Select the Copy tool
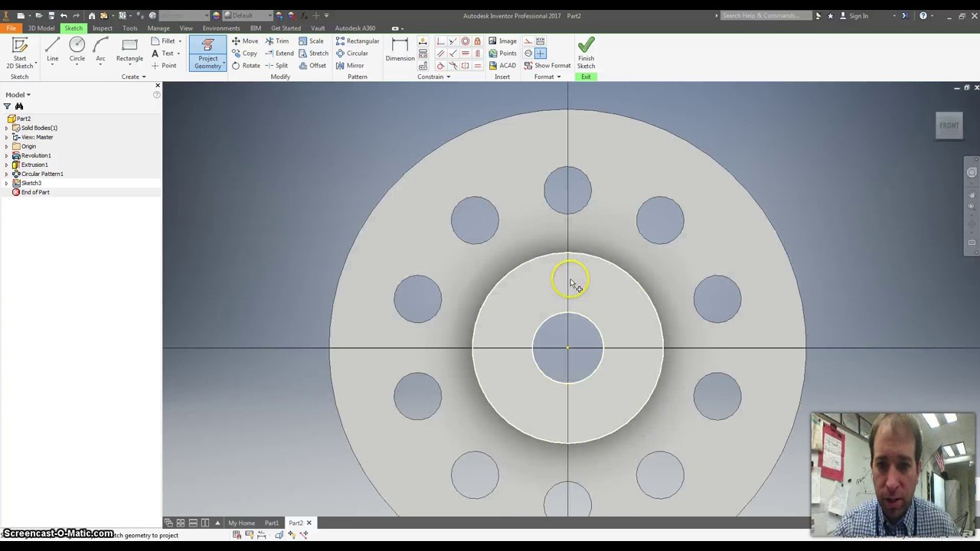 pyautogui.click(x=245, y=53)
